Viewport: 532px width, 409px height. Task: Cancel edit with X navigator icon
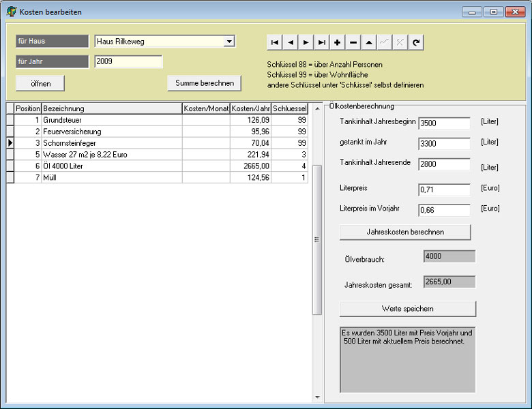(x=400, y=42)
